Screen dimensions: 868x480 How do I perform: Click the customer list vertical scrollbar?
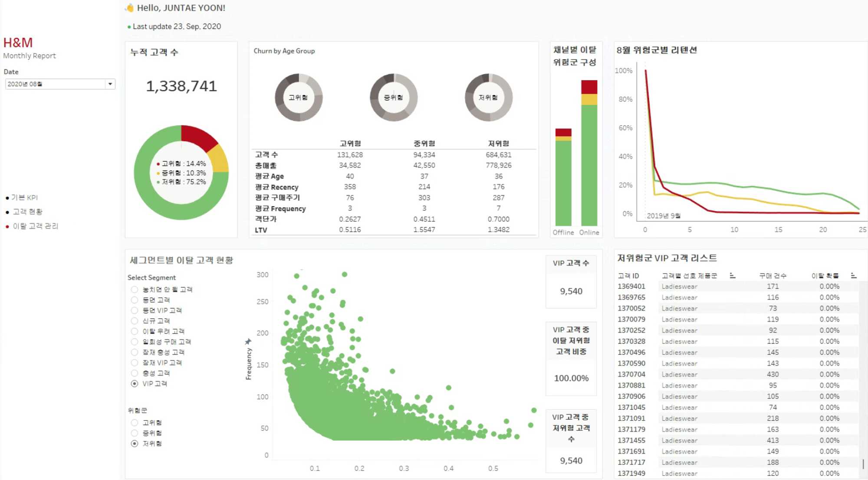tap(863, 464)
